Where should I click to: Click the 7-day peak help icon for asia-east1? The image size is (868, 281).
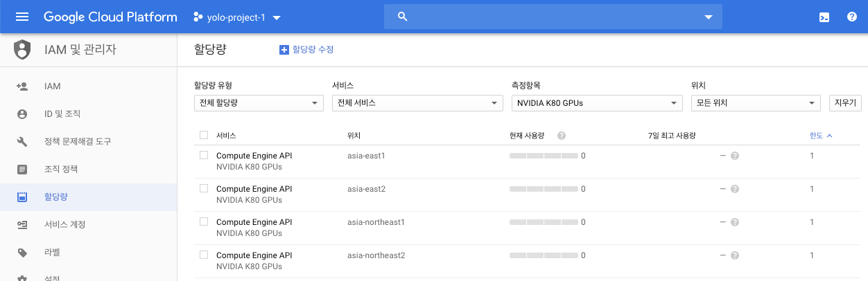click(x=735, y=156)
